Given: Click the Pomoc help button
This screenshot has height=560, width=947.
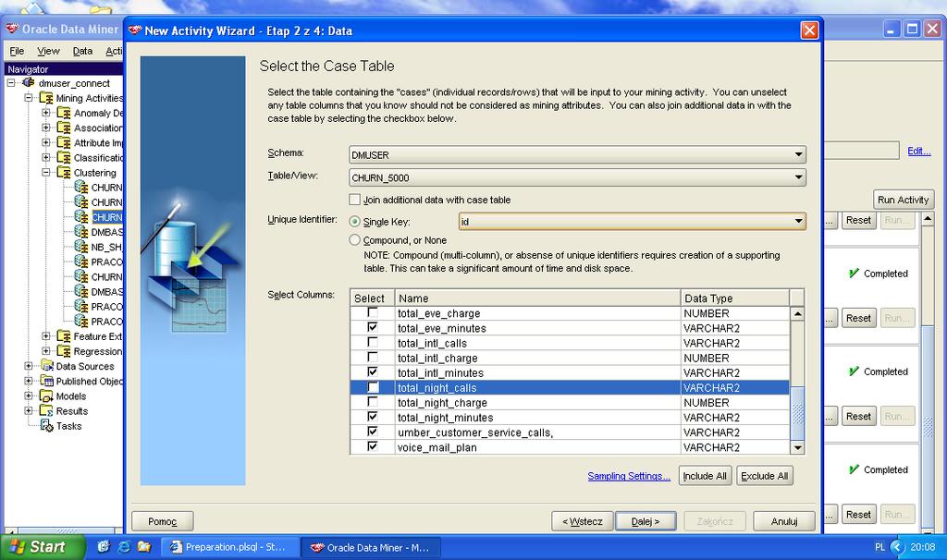Looking at the screenshot, I should (163, 521).
